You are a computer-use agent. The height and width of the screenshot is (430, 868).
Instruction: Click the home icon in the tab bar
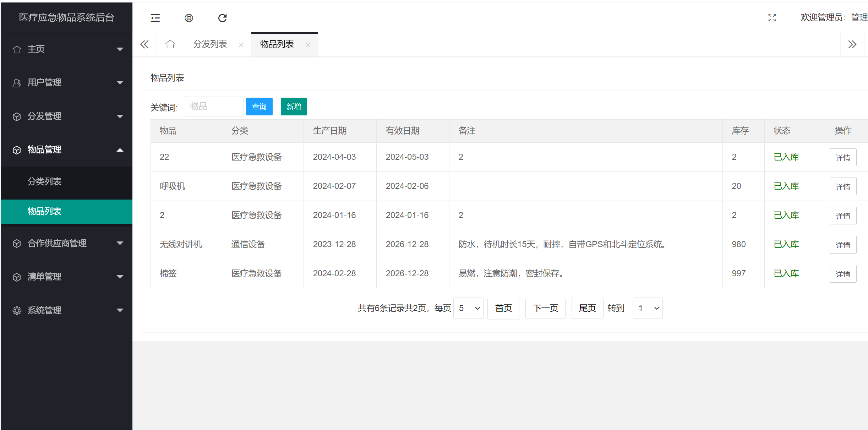pos(170,44)
